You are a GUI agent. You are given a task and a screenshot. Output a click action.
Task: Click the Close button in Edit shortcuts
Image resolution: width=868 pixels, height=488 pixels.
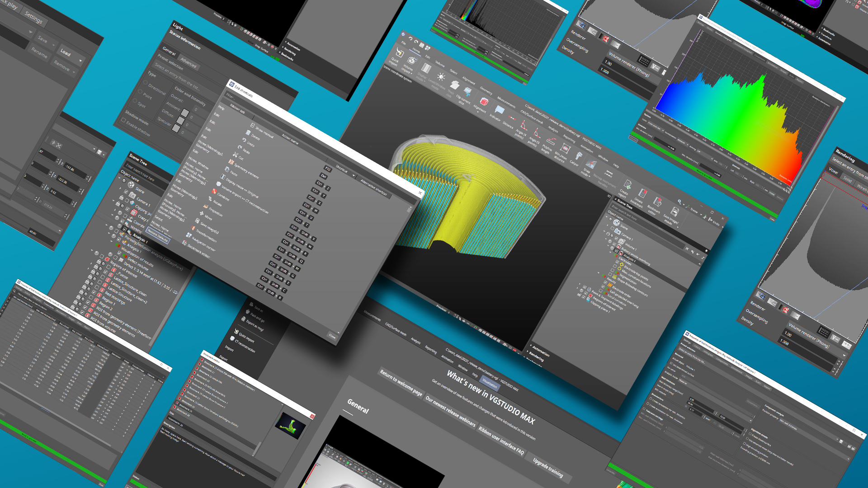[332, 336]
